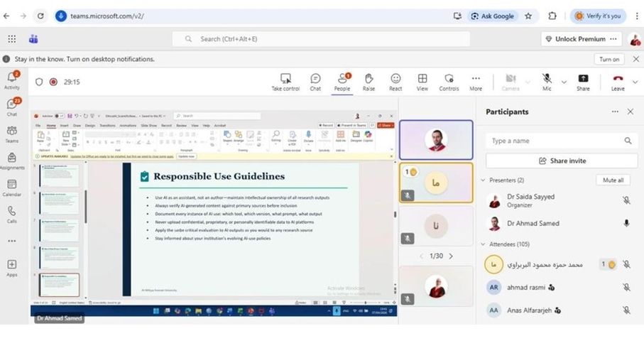This screenshot has width=644, height=363.
Task: Select People tab in meeting toolbar
Action: pyautogui.click(x=342, y=82)
